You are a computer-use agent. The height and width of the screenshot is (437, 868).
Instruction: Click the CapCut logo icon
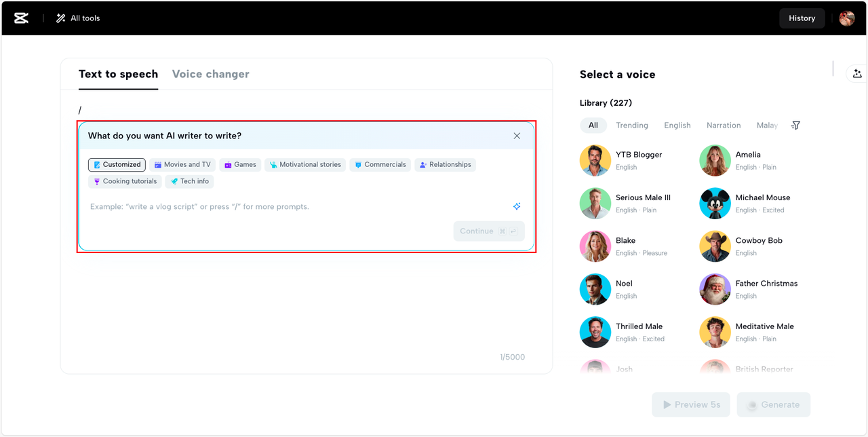coord(22,18)
